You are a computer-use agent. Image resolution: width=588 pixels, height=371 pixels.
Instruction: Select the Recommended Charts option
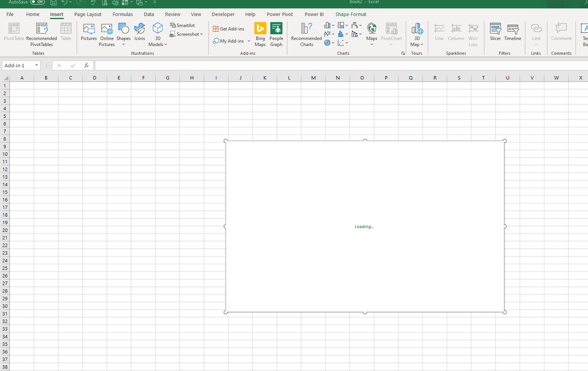click(305, 34)
